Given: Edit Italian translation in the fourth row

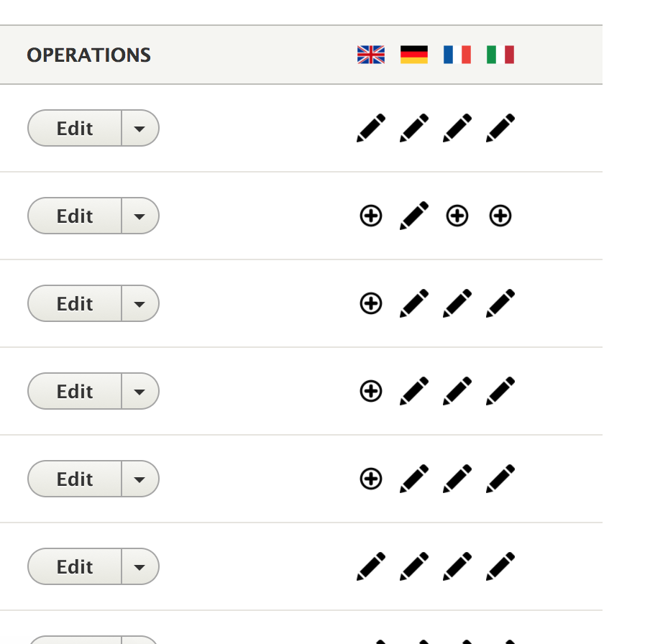Looking at the screenshot, I should [500, 391].
